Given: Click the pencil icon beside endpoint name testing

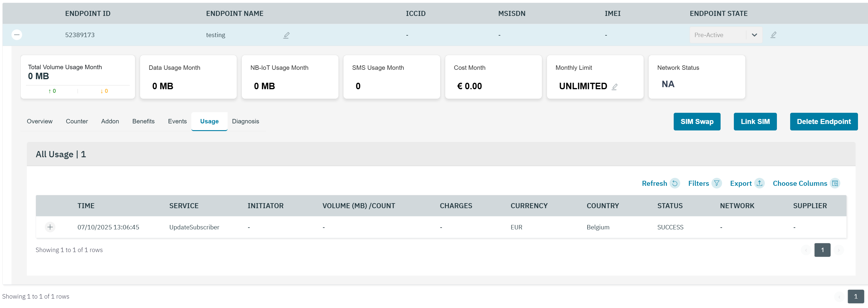Looking at the screenshot, I should tap(286, 35).
